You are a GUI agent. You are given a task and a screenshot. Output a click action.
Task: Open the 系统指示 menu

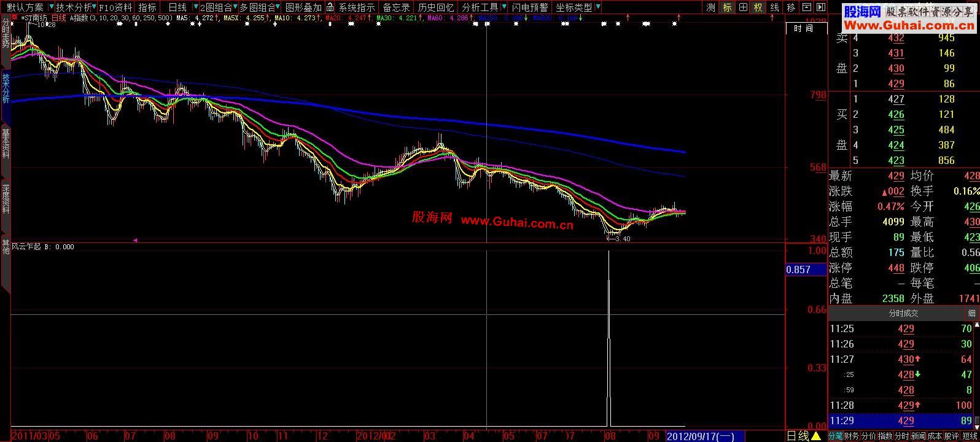tap(356, 7)
